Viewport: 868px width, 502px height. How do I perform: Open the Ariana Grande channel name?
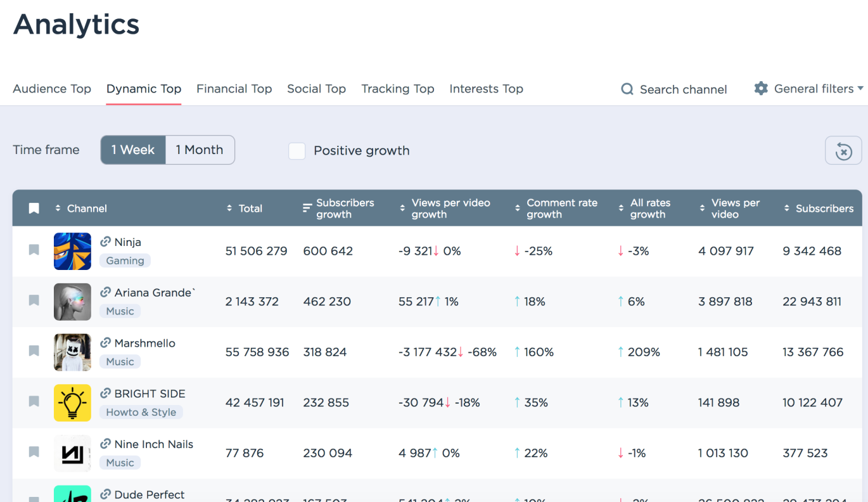point(155,293)
